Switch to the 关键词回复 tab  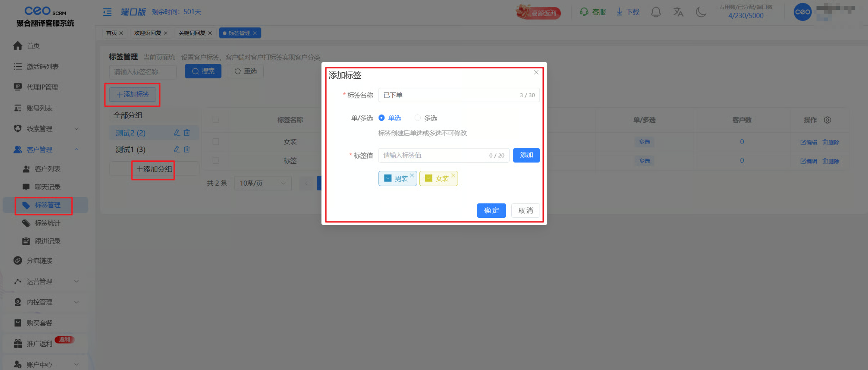192,33
